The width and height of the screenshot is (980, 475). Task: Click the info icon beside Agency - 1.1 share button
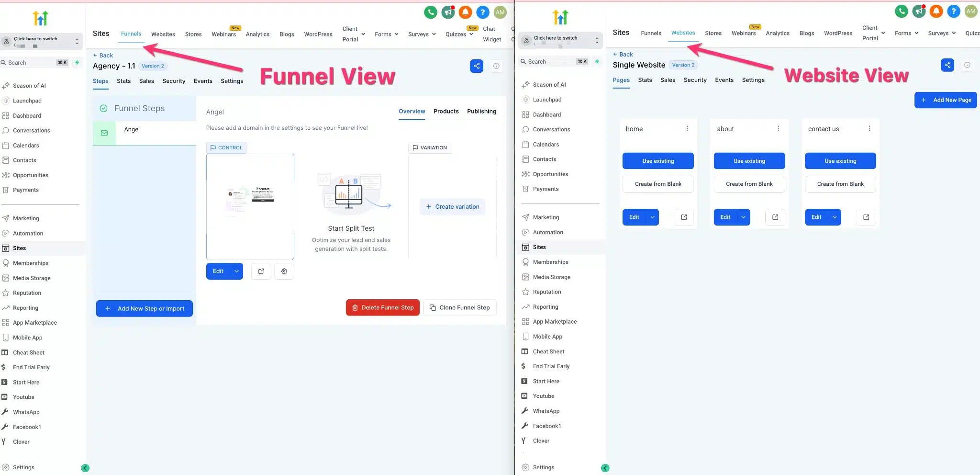pos(496,66)
